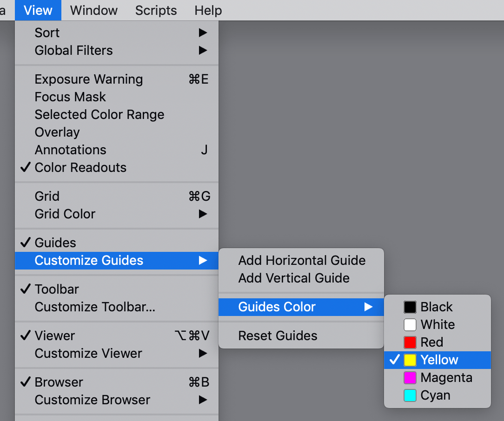The image size is (504, 421).
Task: Uncheck the Guides option
Action: 117,243
